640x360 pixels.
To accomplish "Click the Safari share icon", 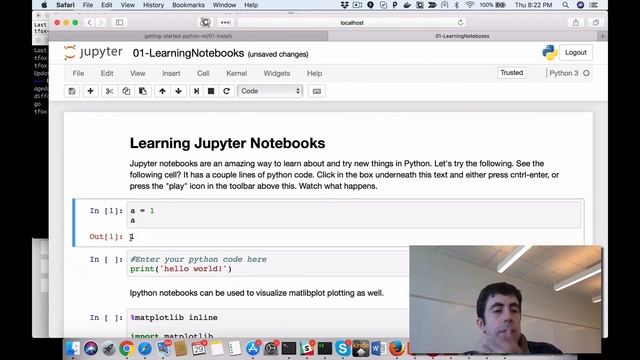I will click(576, 22).
